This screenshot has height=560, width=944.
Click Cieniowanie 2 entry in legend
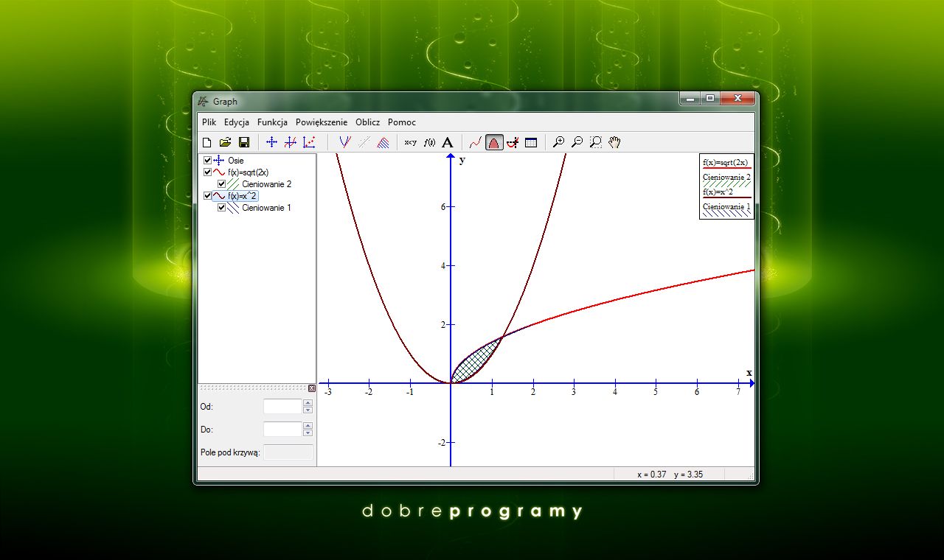[x=726, y=177]
